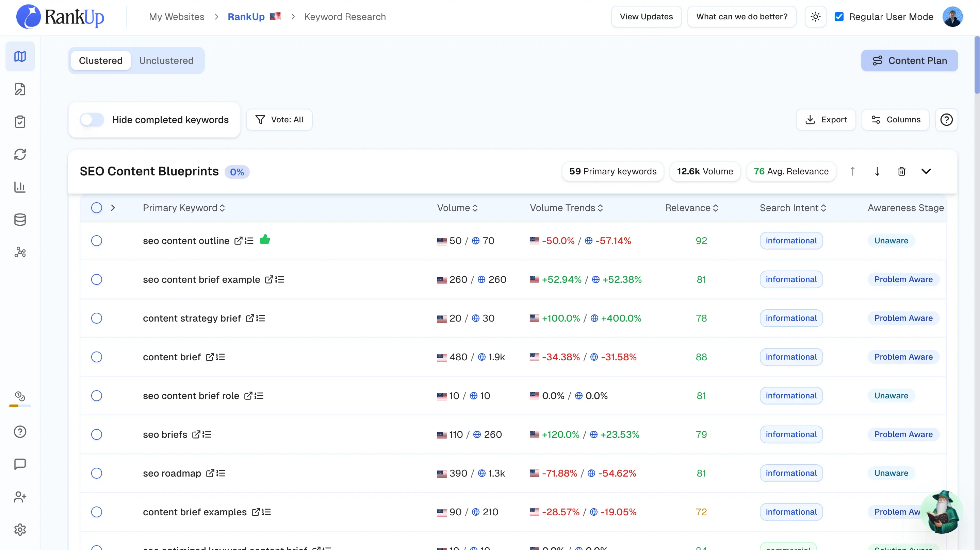Open the map icon in left sidebar

(20, 57)
